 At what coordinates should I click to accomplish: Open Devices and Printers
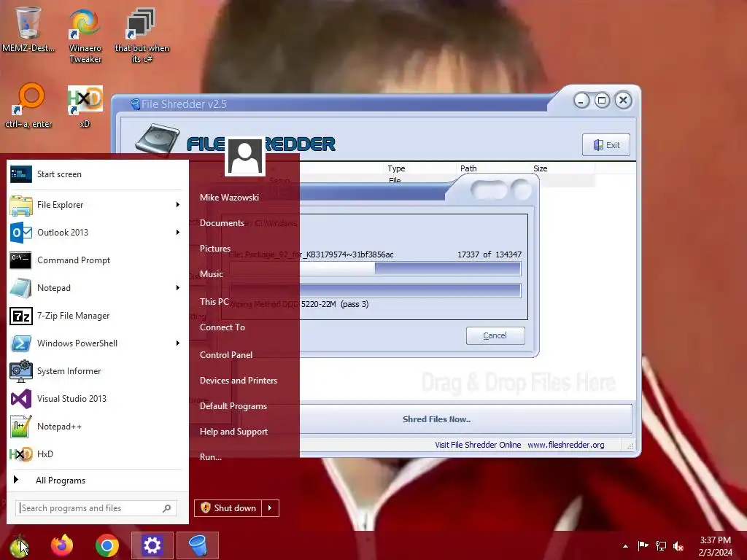239,381
